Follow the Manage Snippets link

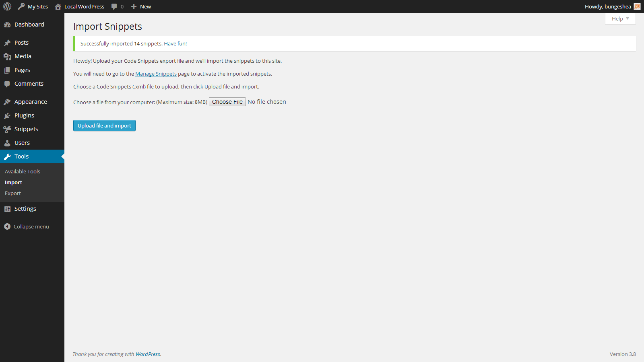pyautogui.click(x=156, y=74)
